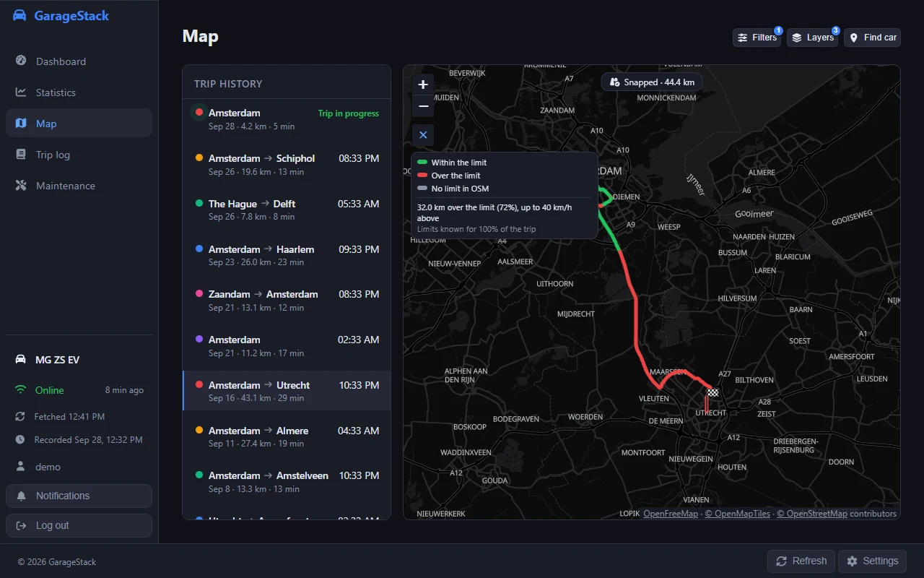Click the Map book icon in sidebar
924x578 pixels.
(21, 124)
